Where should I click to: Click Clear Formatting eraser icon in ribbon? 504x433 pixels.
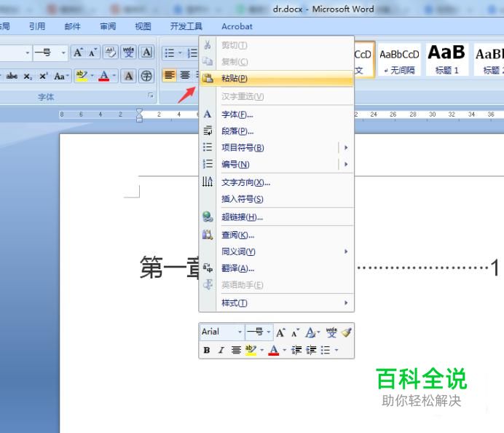[x=110, y=52]
